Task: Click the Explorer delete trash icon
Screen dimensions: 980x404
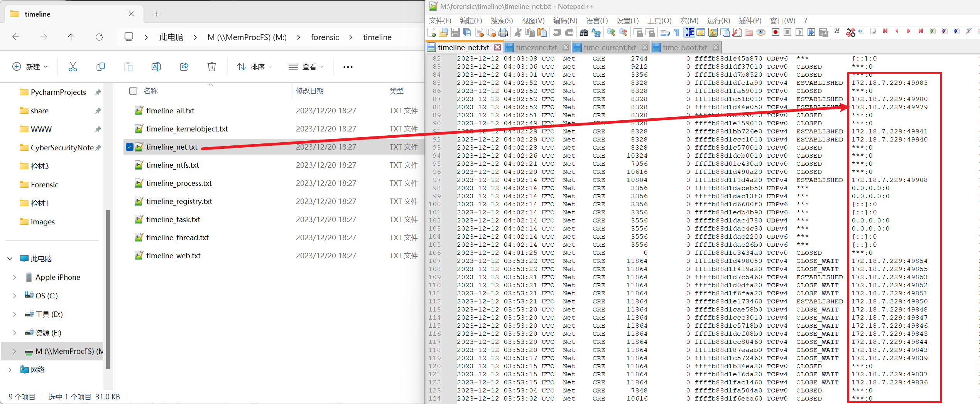Action: 212,67
